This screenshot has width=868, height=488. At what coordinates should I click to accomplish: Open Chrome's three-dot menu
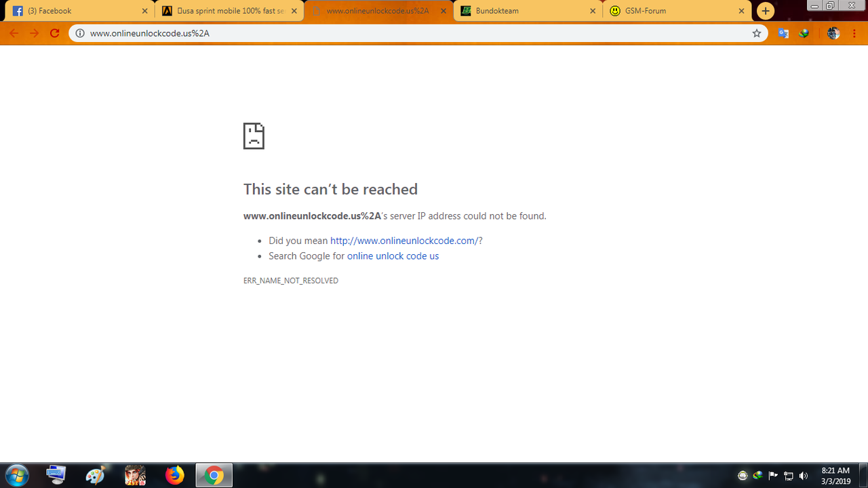click(855, 33)
